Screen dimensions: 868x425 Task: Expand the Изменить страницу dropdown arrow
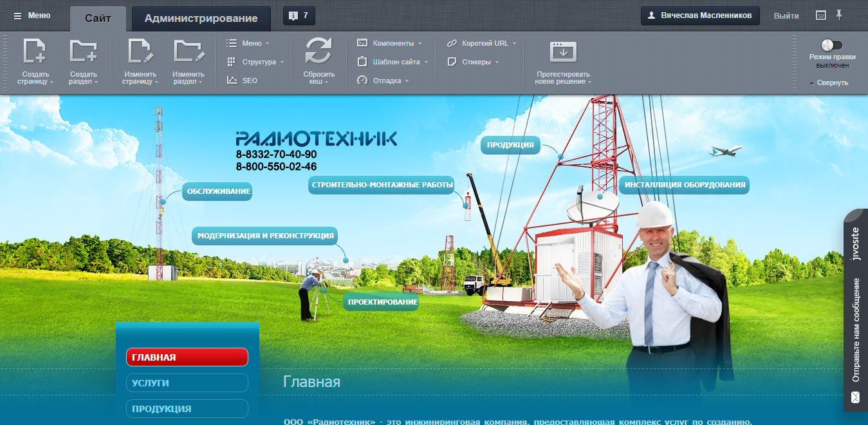tap(156, 82)
